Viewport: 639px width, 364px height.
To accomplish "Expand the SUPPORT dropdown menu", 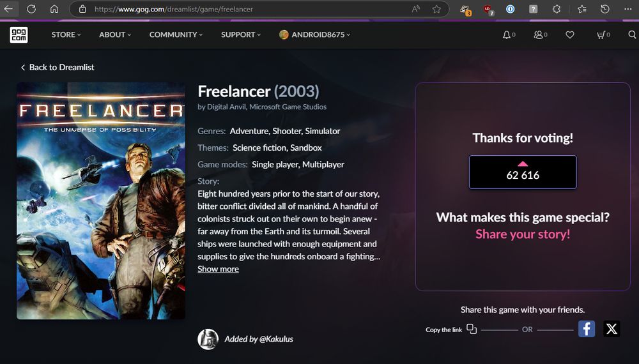I will (241, 35).
